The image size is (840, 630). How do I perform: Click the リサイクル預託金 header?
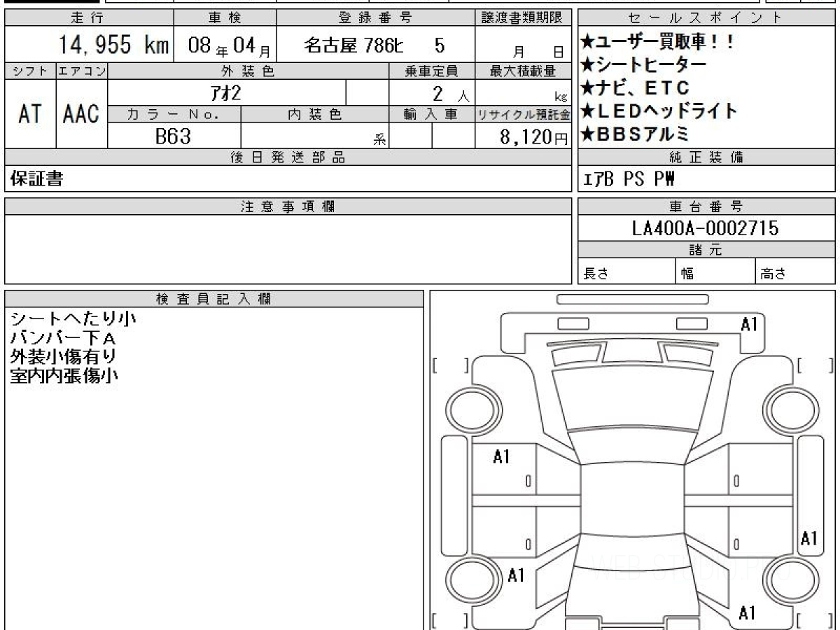(x=523, y=114)
